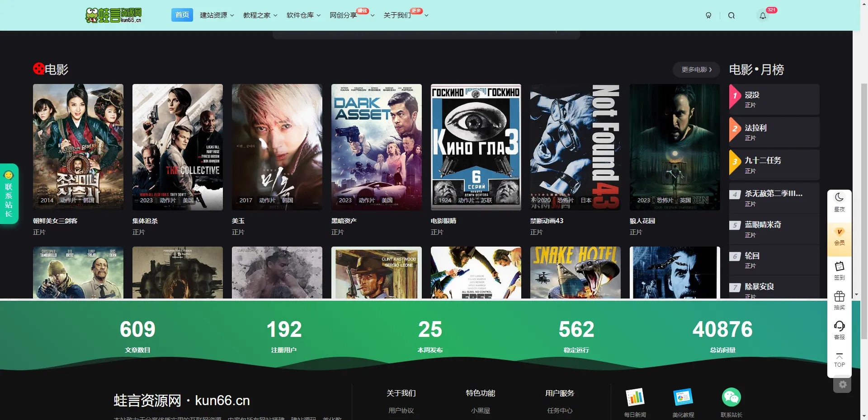Open the 会员 VIP icon

tap(839, 232)
